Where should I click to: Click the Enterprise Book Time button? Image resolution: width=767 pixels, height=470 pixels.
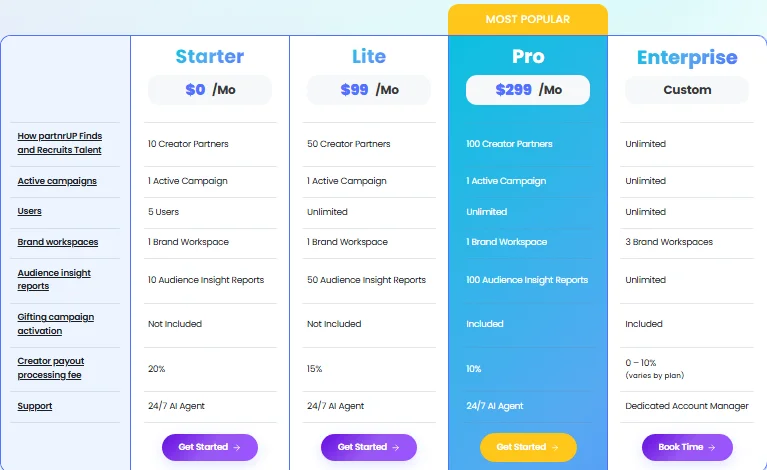point(687,447)
